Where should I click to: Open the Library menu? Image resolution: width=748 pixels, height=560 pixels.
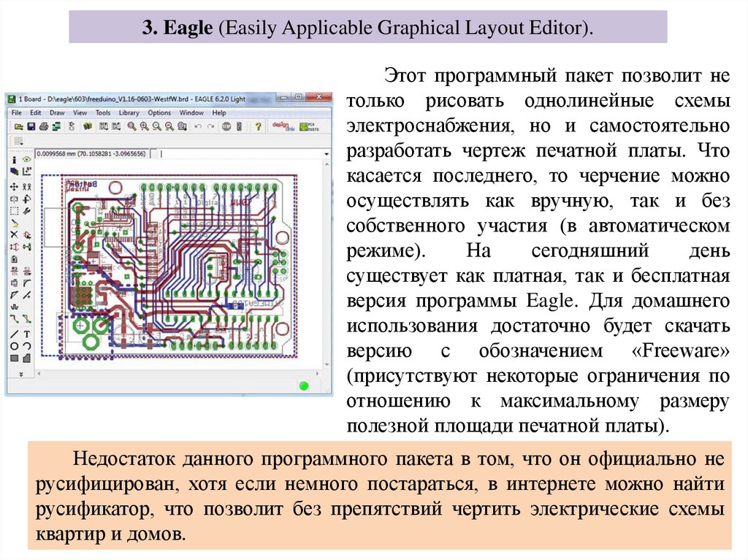coord(129,112)
